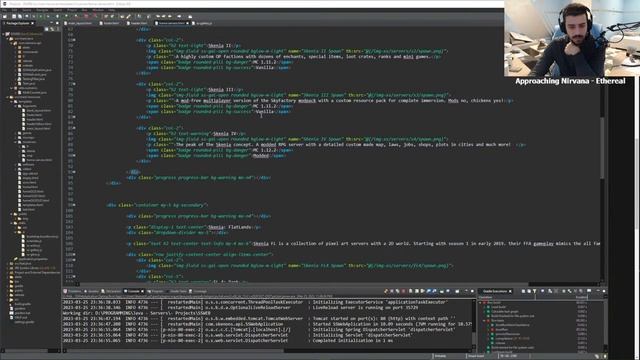
Task: Click 'Completed initialization in 1 ms' console line
Action: [353, 340]
